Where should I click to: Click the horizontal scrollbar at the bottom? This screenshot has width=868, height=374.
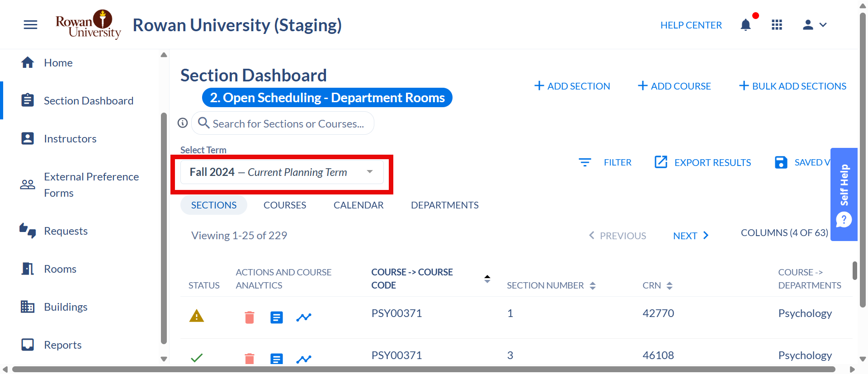424,369
